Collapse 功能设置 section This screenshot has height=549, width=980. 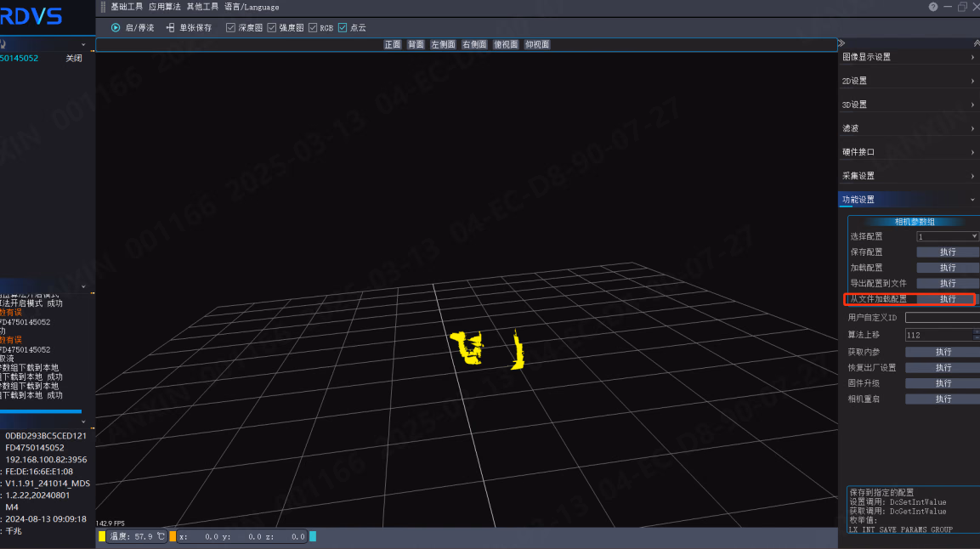909,199
